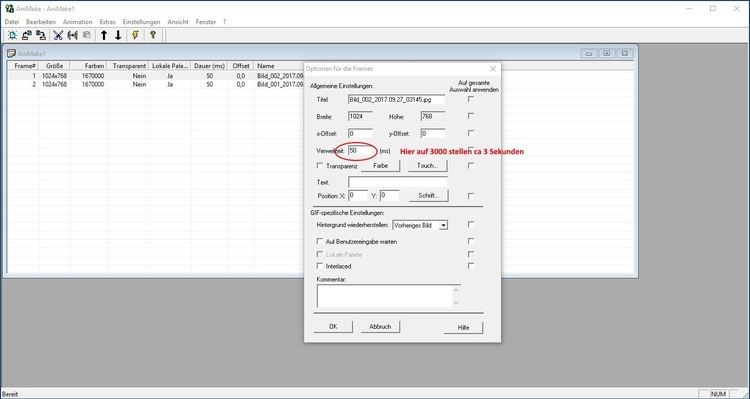The image size is (750, 399).
Task: Click the Dauer (ms) column header
Action: tap(210, 66)
